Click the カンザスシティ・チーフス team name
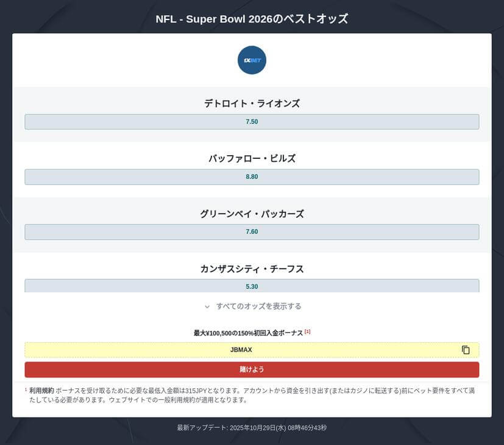The image size is (504, 445). (252, 268)
